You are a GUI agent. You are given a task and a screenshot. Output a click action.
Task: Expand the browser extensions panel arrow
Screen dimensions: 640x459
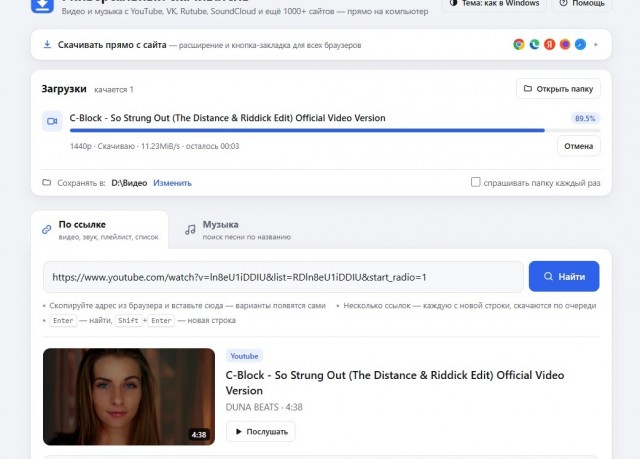(x=596, y=44)
